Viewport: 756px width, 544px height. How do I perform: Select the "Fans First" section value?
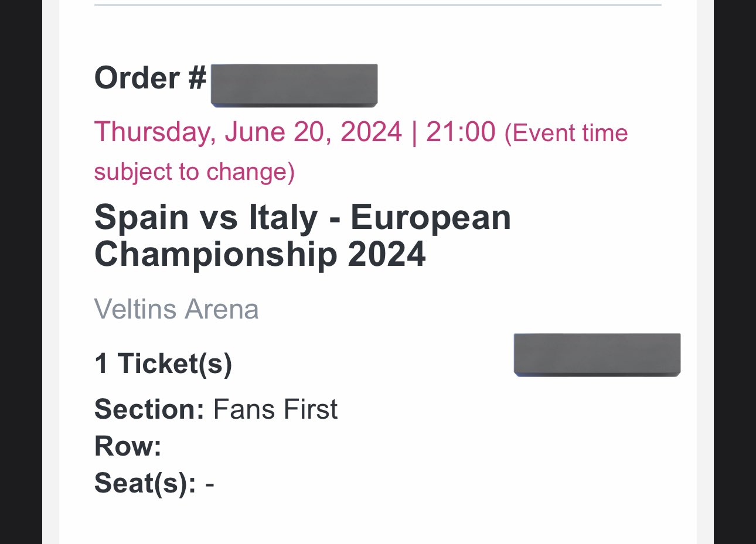[x=275, y=409]
